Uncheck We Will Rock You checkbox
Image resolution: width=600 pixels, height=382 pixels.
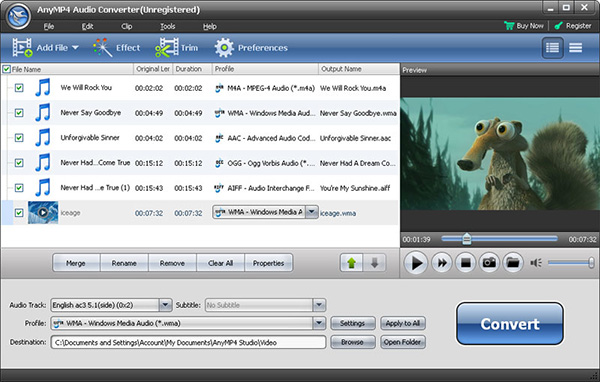[x=19, y=88]
